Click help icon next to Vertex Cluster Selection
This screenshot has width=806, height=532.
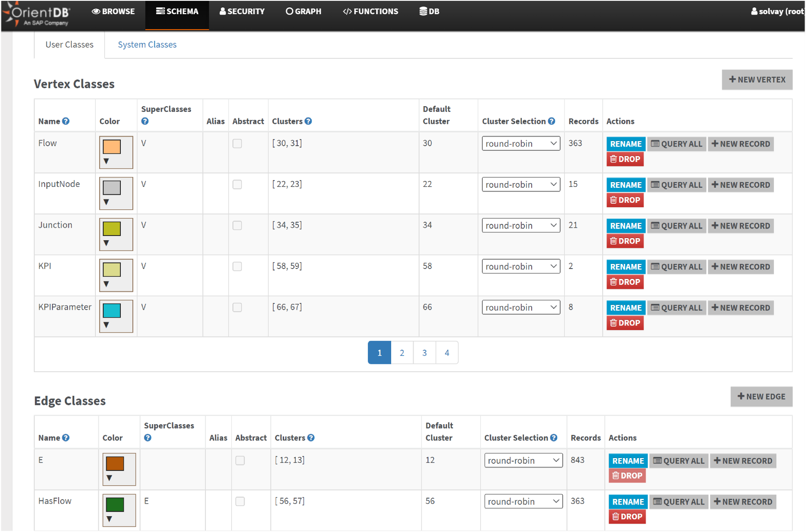pos(552,121)
